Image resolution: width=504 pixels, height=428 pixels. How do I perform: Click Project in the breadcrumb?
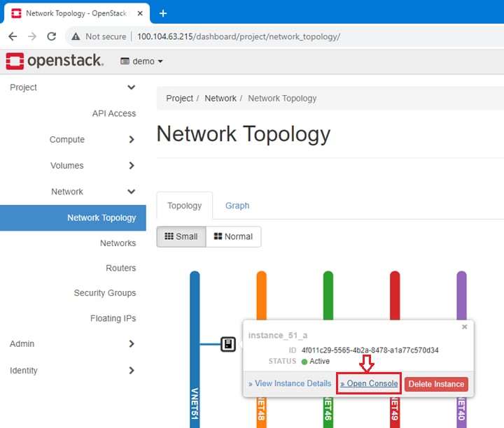coord(179,98)
